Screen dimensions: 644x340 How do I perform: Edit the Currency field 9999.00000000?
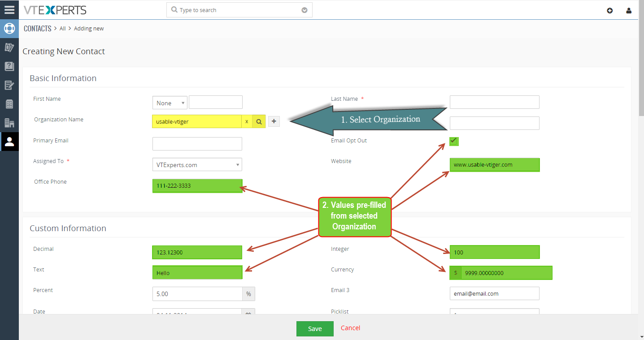click(x=507, y=273)
